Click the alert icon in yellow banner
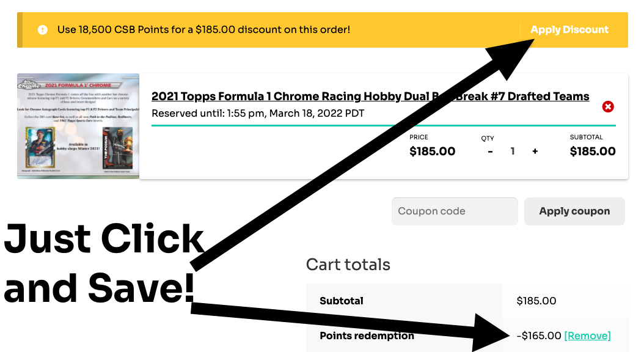Viewport: 644px width, 352px height. click(42, 30)
